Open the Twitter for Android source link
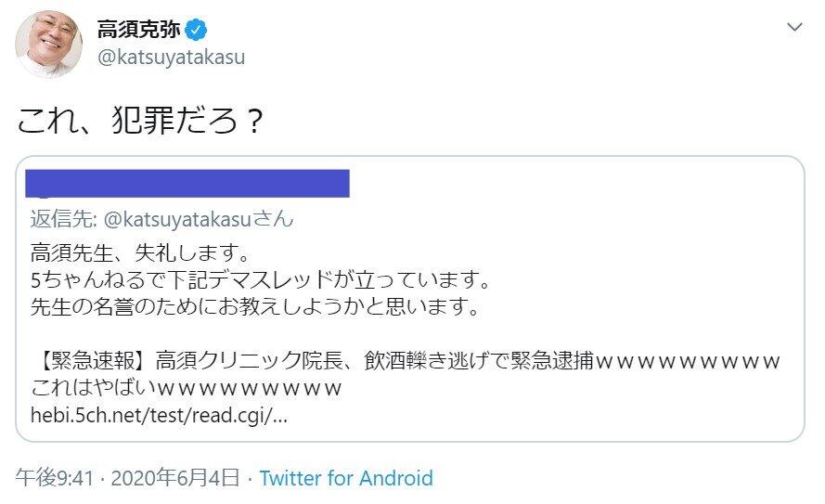The width and height of the screenshot is (825, 504). (346, 479)
